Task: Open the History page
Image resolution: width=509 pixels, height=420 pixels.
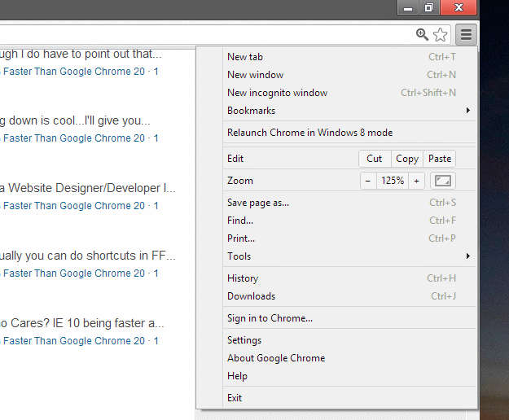Action: (x=243, y=278)
